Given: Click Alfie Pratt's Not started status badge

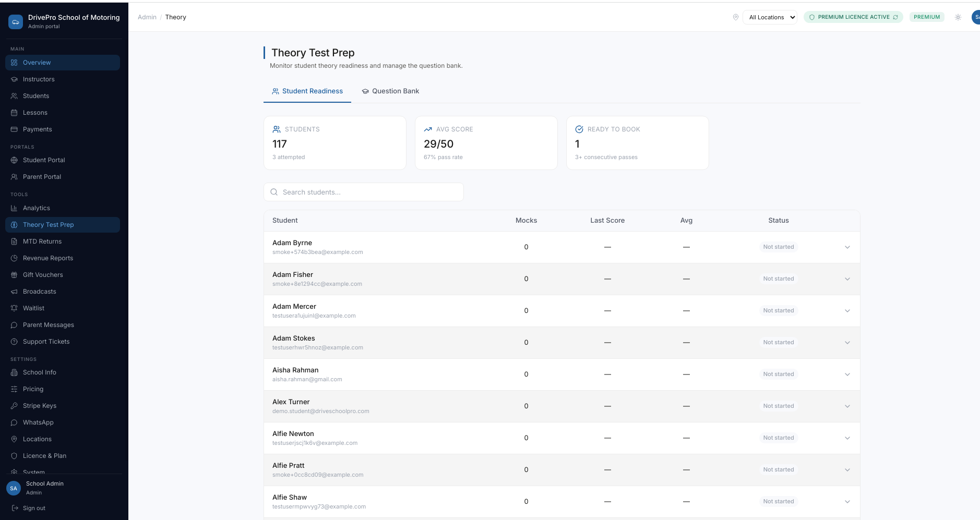Looking at the screenshot, I should tap(779, 470).
